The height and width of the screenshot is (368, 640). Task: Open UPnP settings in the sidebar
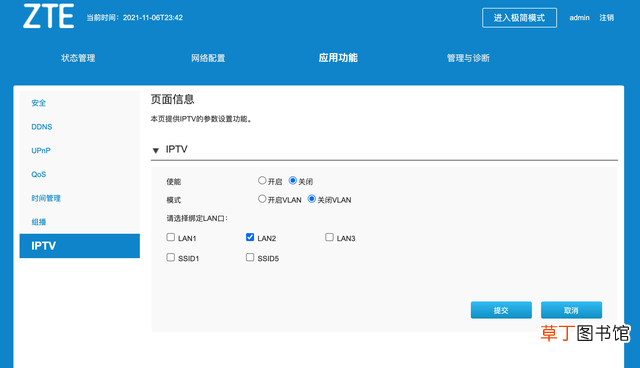41,151
